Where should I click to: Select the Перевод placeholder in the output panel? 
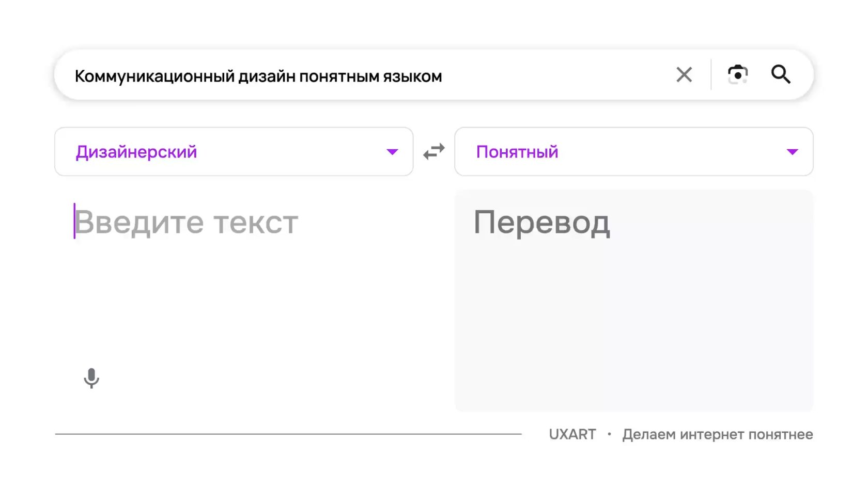point(541,223)
